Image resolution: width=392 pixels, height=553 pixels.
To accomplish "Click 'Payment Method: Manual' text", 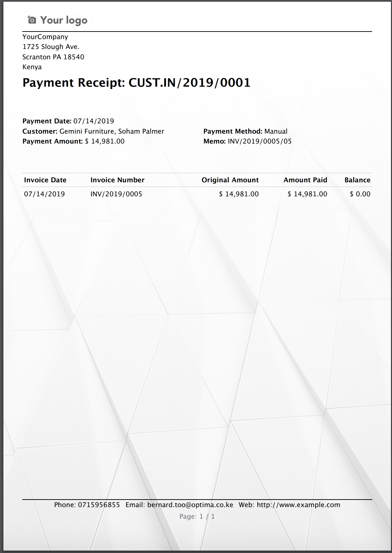I will (x=245, y=131).
